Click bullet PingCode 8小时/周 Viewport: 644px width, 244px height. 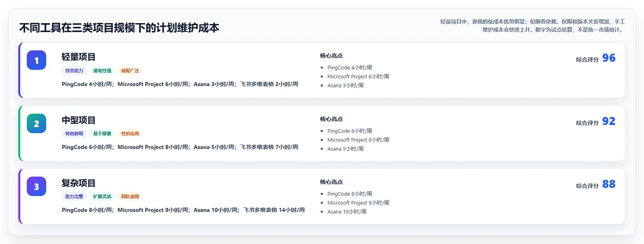(350, 194)
